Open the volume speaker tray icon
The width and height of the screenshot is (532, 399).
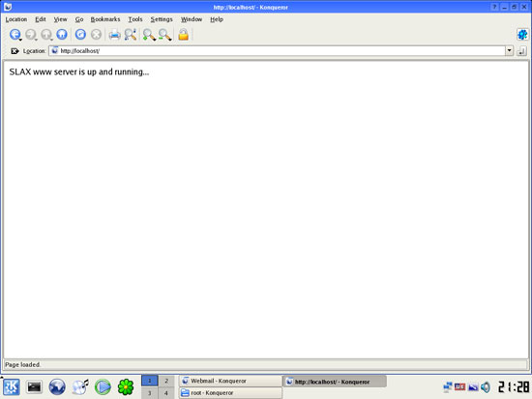pyautogui.click(x=486, y=386)
